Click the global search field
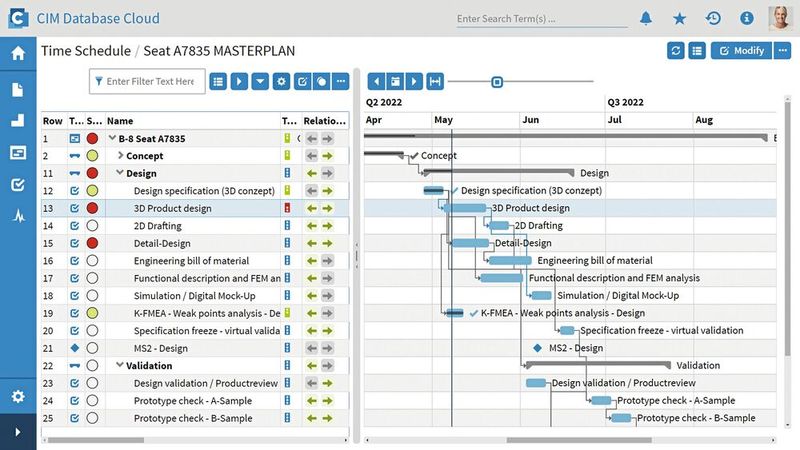The width and height of the screenshot is (800, 450). 541,19
